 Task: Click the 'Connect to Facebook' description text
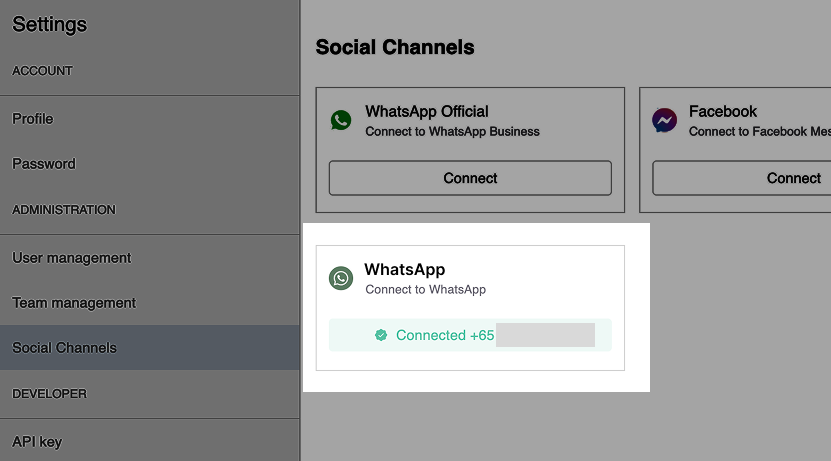[x=760, y=131]
